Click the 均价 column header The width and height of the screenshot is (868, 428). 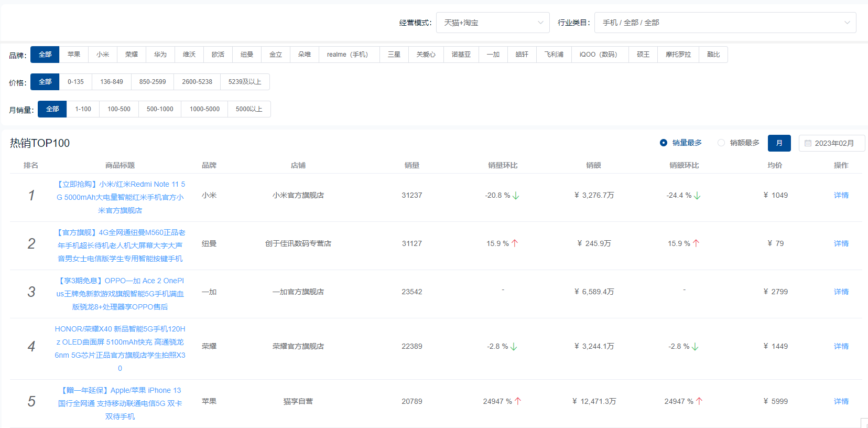pos(775,165)
